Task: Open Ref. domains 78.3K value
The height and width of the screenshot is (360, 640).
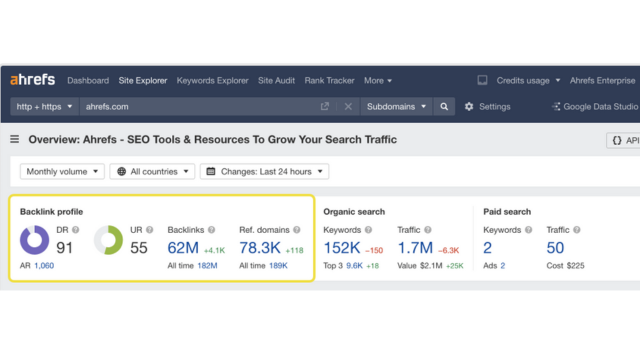Action: coord(260,248)
